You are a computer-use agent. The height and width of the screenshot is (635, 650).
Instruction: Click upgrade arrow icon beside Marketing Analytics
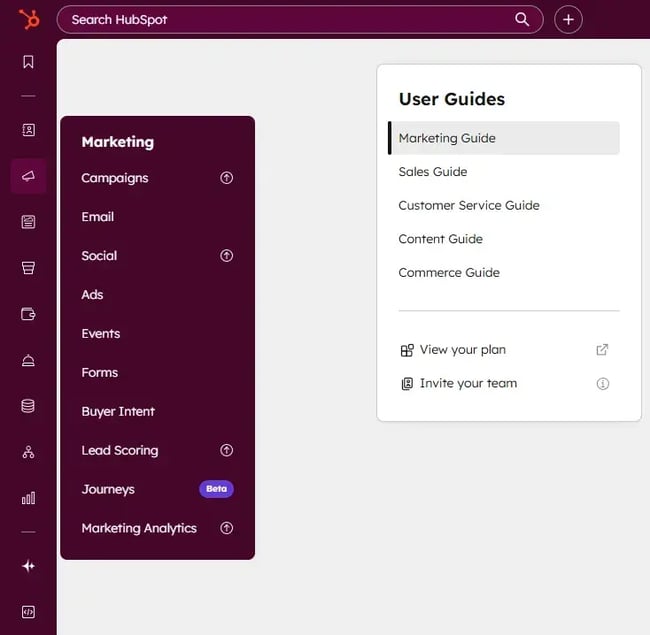tap(226, 528)
